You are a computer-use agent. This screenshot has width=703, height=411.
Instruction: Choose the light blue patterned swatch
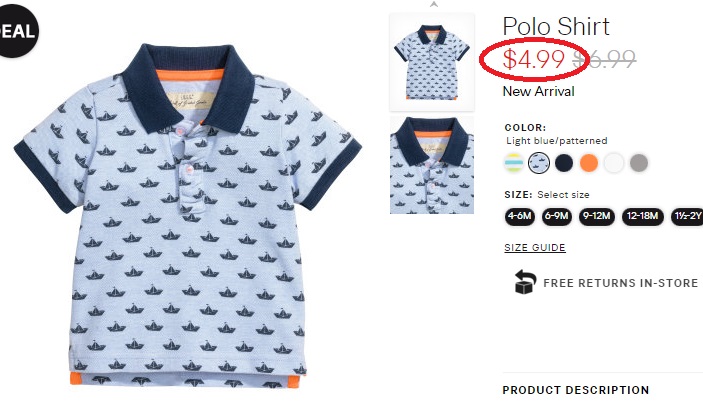[x=539, y=162]
